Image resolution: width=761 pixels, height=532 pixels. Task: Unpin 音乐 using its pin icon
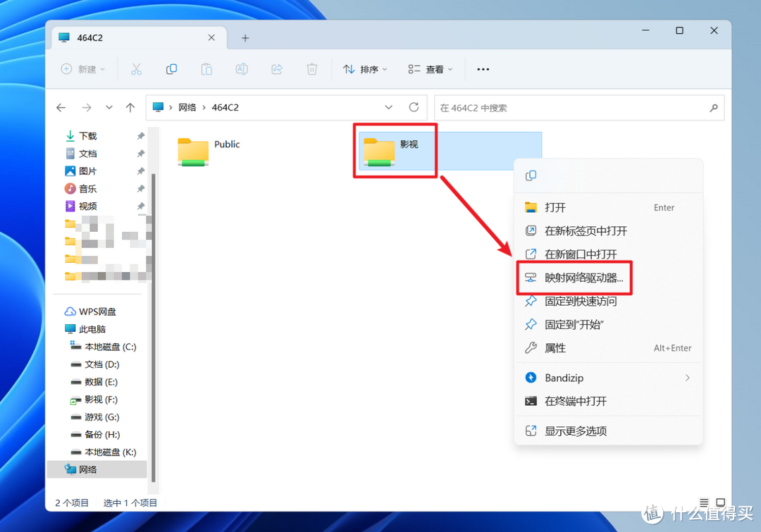click(141, 188)
